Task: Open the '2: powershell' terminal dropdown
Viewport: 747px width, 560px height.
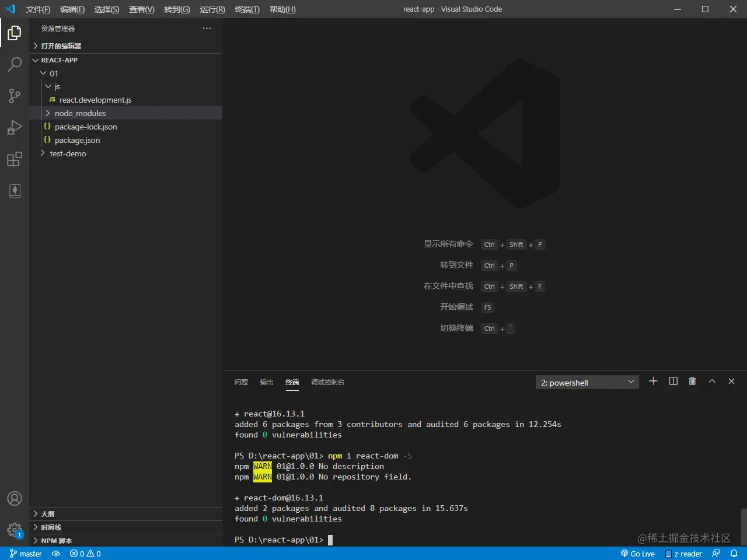Action: point(587,382)
